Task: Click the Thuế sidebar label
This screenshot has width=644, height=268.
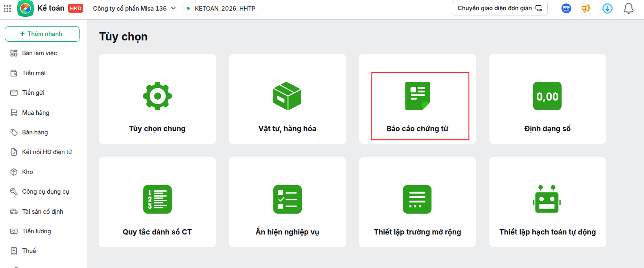Action: 29,251
